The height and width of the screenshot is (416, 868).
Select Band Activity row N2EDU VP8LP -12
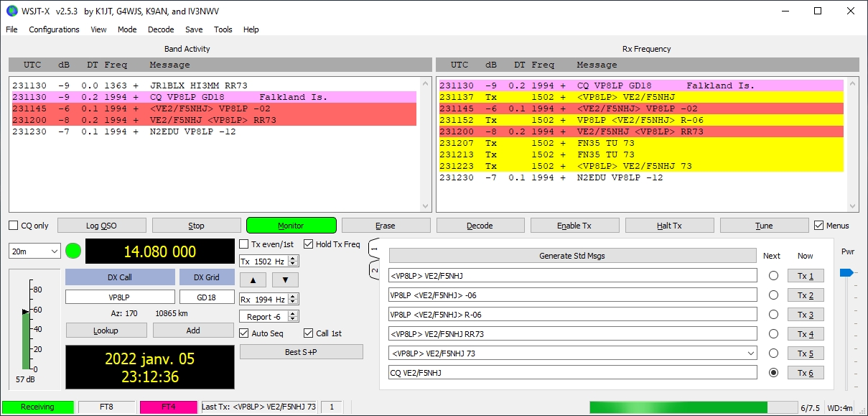point(213,131)
